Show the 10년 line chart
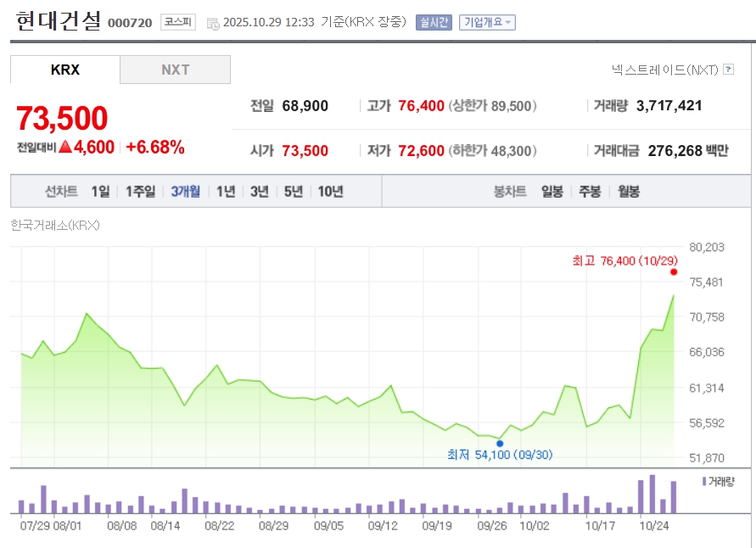This screenshot has width=756, height=548. pos(330,191)
